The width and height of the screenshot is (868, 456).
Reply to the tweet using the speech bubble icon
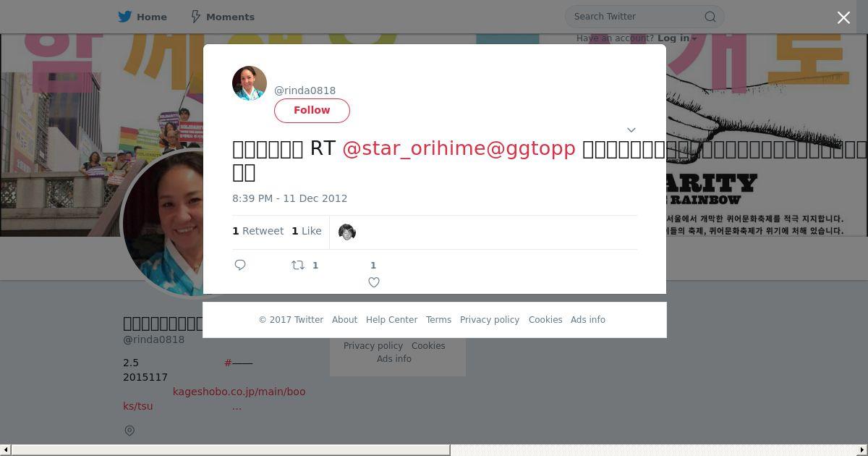(x=240, y=265)
